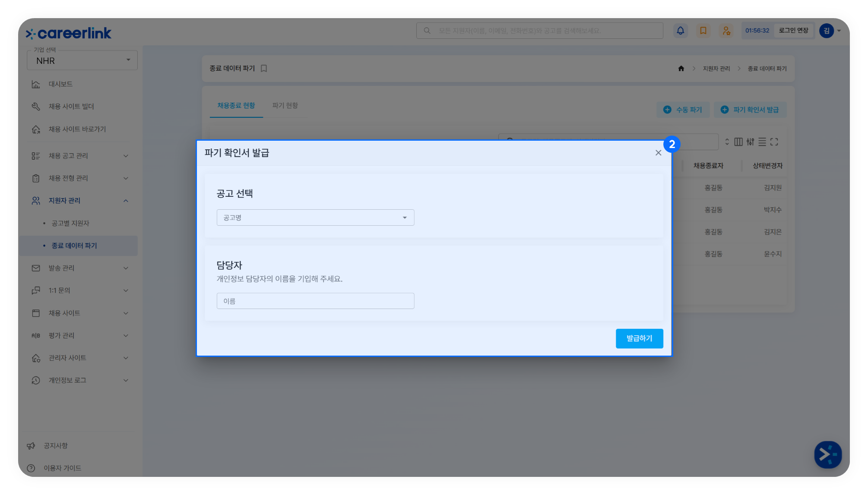Screen dimensions: 868x495
Task: Bookmark the 종료 데이터 파기 page
Action: 264,69
